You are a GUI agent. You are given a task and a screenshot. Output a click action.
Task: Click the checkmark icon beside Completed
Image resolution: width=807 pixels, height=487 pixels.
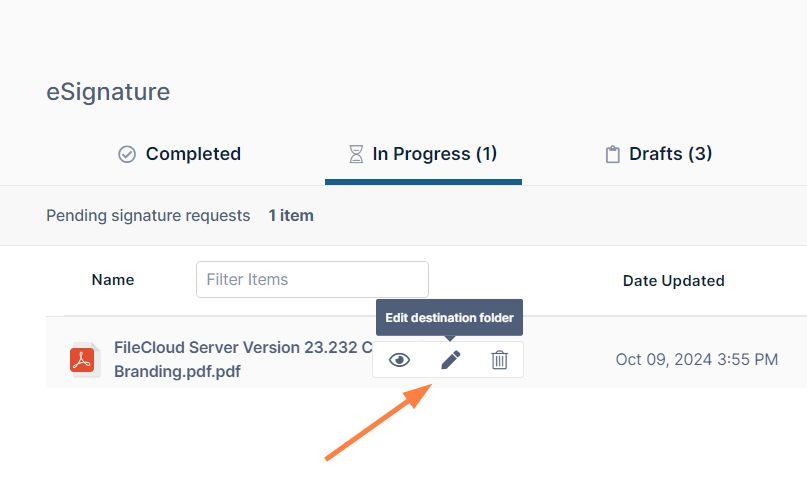127,155
